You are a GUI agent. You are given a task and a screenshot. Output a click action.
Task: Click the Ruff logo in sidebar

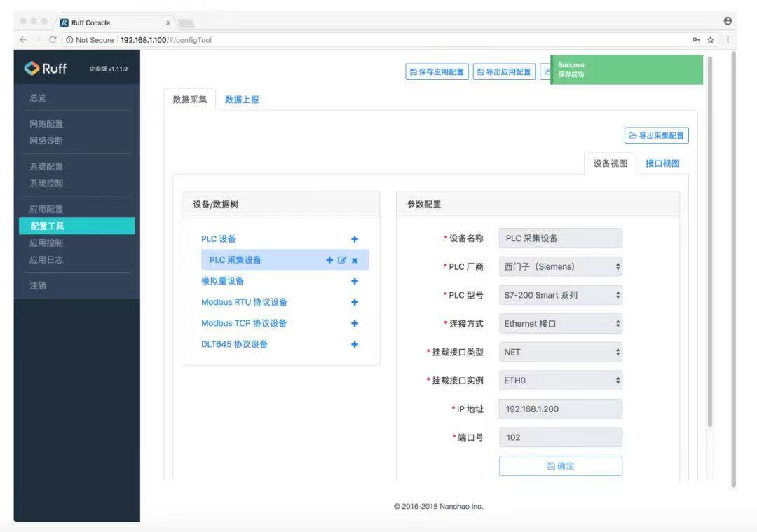point(46,69)
